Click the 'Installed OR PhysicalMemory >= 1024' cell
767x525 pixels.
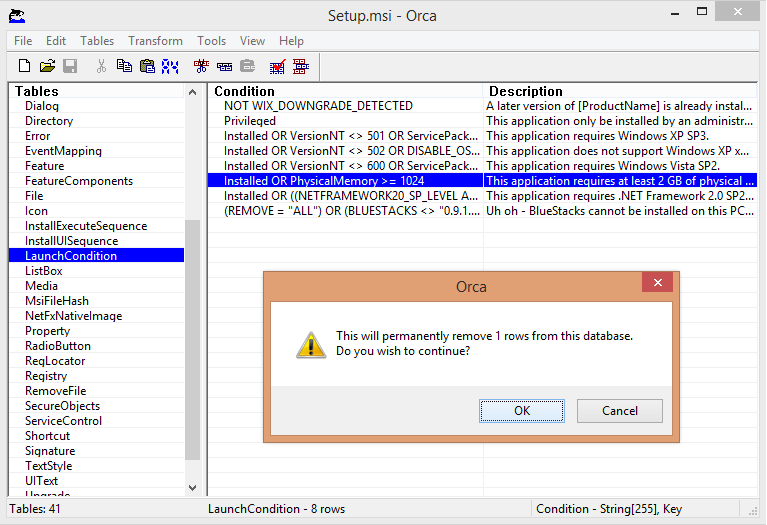click(x=345, y=181)
